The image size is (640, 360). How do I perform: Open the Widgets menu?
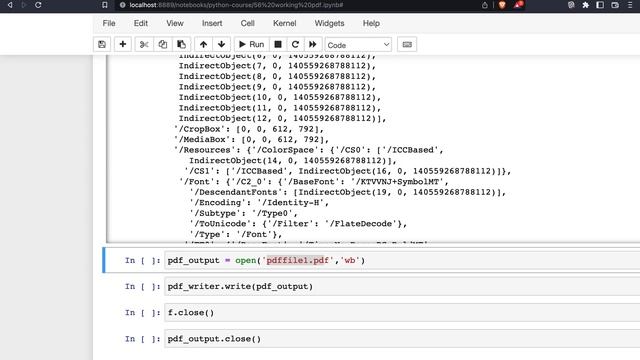pyautogui.click(x=329, y=23)
